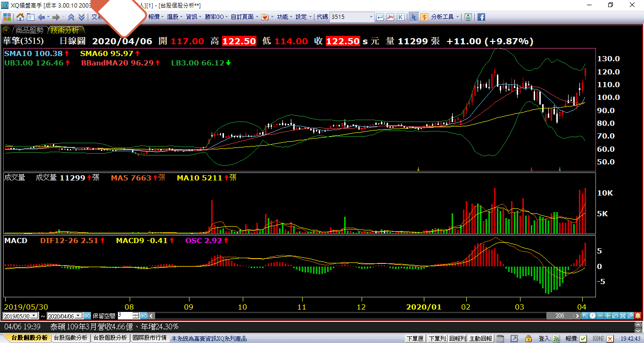644x343 pixels.
Task: Toggle the 登入 connection status indicator
Action: tap(556, 338)
